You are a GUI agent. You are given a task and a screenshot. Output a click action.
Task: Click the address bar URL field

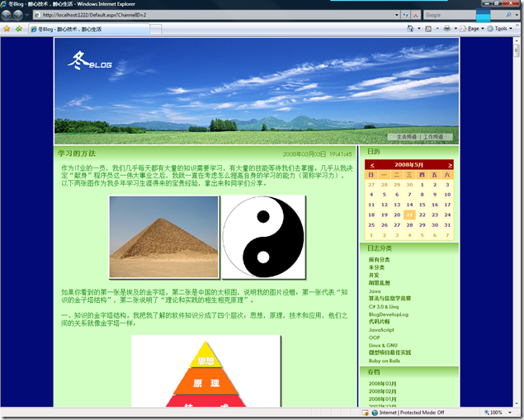(x=214, y=15)
